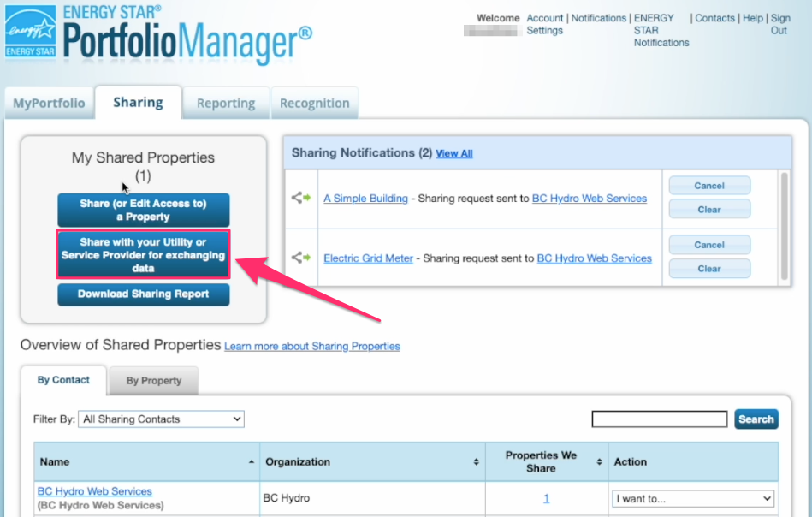
Task: Open Learn more about Sharing Properties
Action: click(x=311, y=347)
